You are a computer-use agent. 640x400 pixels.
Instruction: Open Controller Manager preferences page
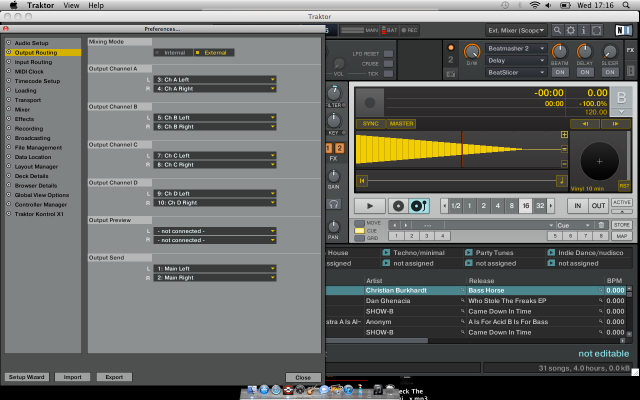pos(40,204)
